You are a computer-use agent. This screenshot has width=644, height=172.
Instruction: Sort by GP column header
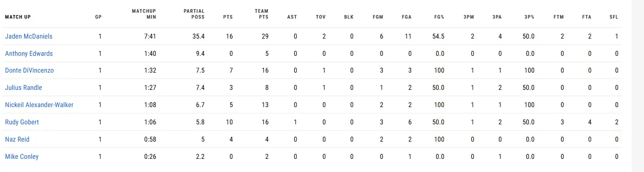(98, 17)
